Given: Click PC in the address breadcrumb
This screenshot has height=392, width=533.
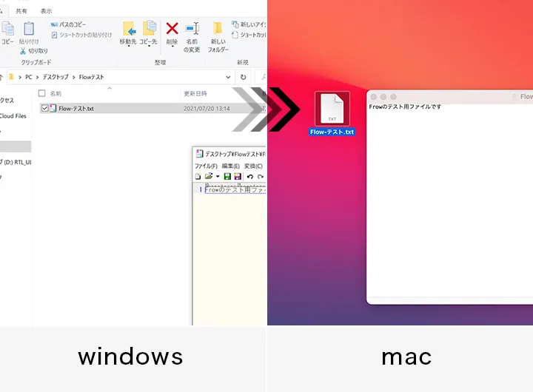Looking at the screenshot, I should click(x=29, y=77).
